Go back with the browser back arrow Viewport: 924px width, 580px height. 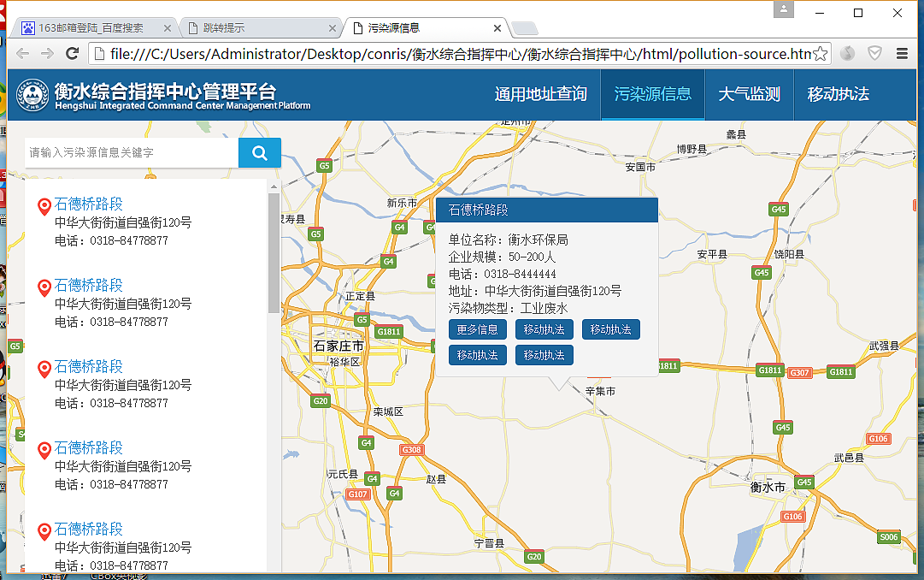click(x=23, y=54)
